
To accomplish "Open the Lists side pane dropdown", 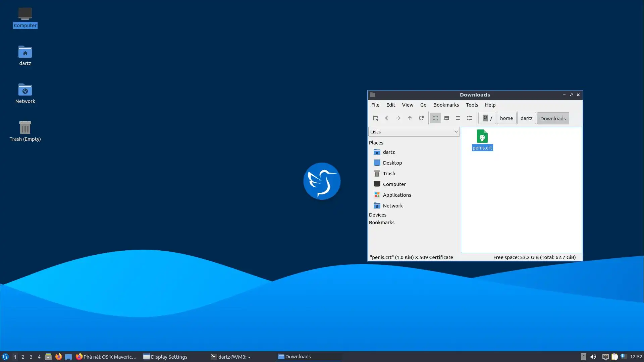I will 414,132.
